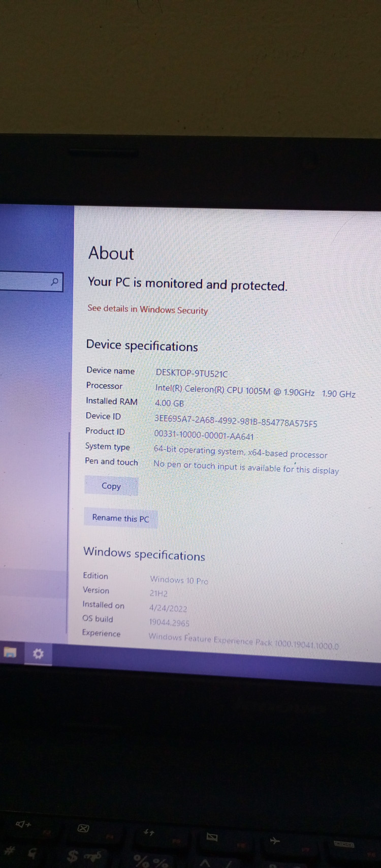Click the OS build number 19044.2965

[169, 623]
